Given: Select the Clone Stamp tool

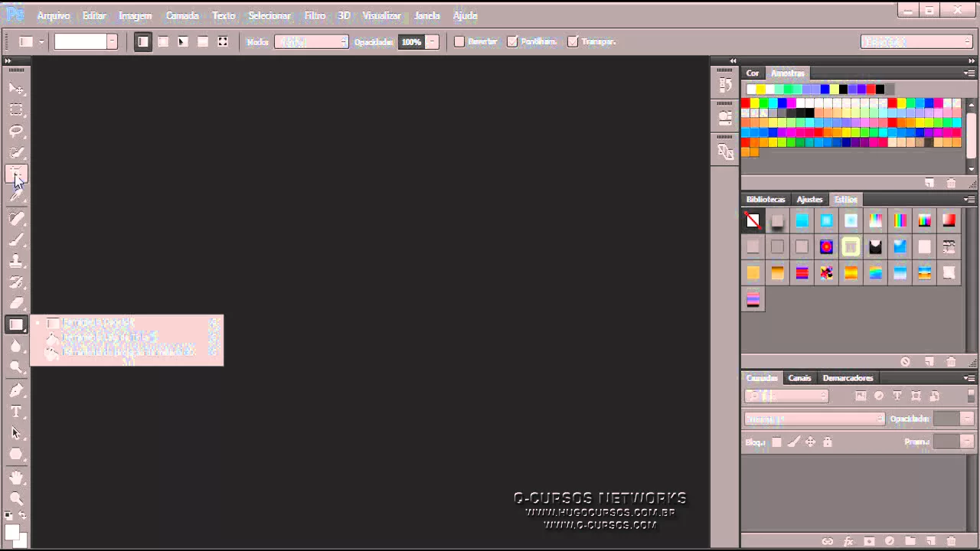Looking at the screenshot, I should click(x=16, y=262).
